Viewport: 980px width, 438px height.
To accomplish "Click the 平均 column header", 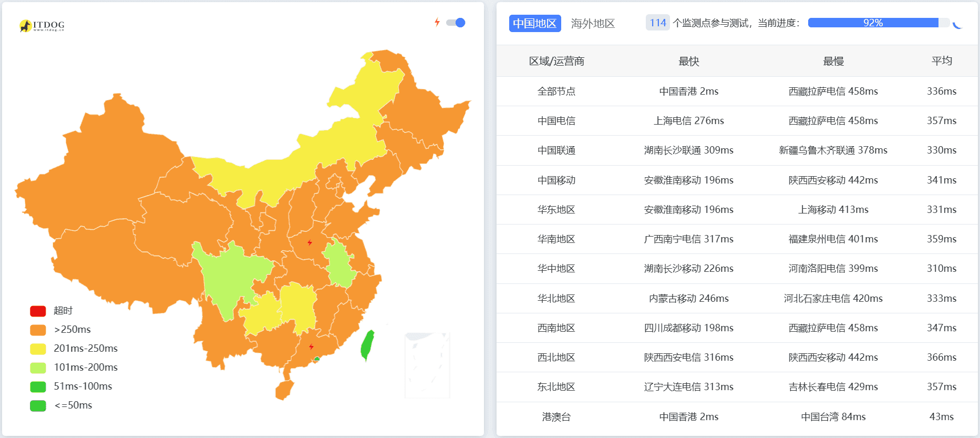I will pos(942,60).
